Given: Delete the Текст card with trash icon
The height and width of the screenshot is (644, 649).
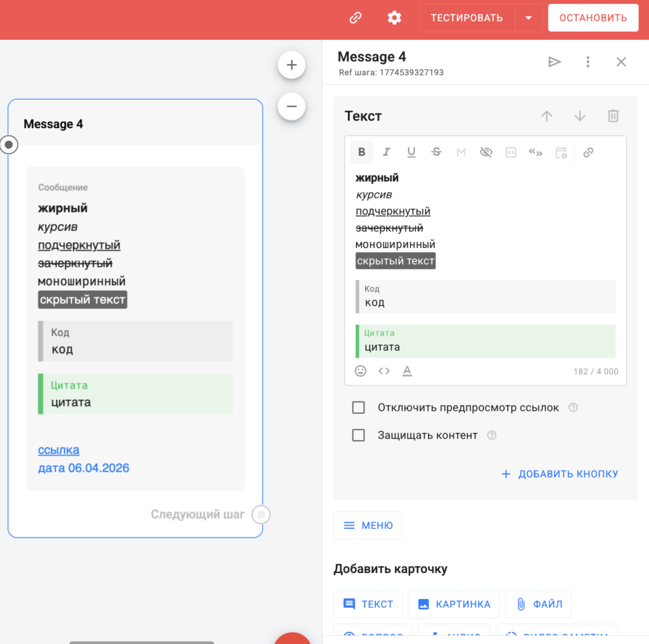Looking at the screenshot, I should click(x=613, y=116).
